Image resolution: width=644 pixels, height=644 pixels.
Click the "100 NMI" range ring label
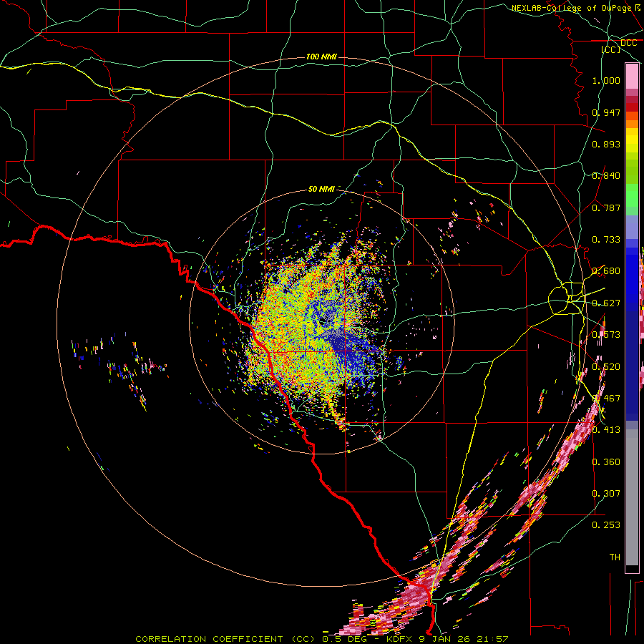click(321, 57)
